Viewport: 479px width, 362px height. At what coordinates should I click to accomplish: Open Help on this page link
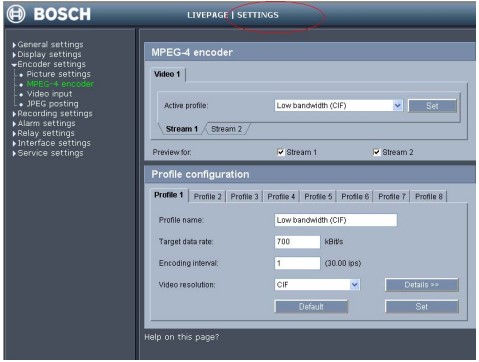[x=182, y=337]
